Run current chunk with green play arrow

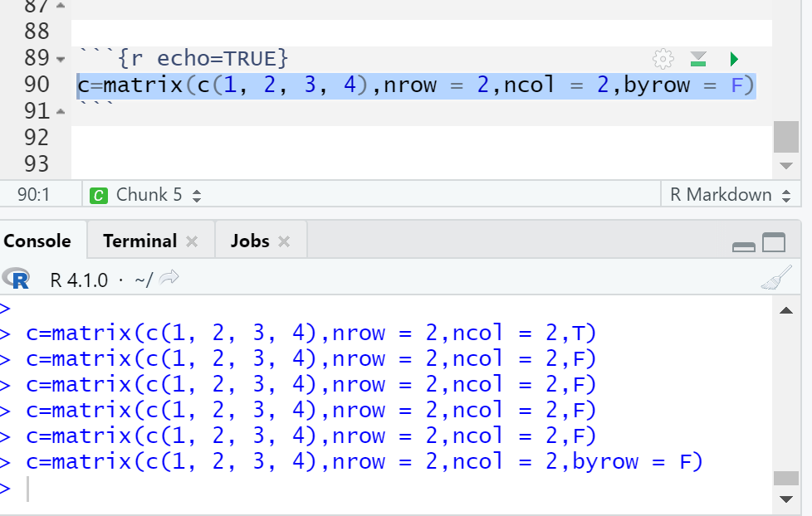tap(733, 59)
